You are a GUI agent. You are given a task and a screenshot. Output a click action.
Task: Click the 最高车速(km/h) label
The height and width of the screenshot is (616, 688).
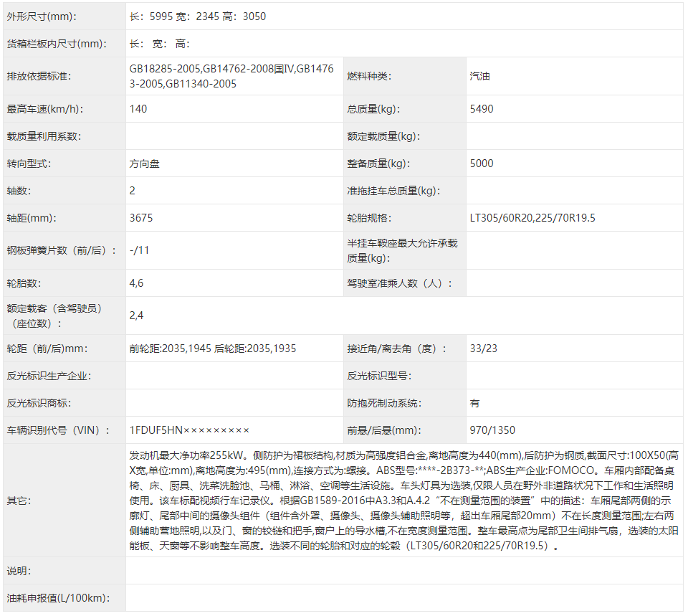45,109
